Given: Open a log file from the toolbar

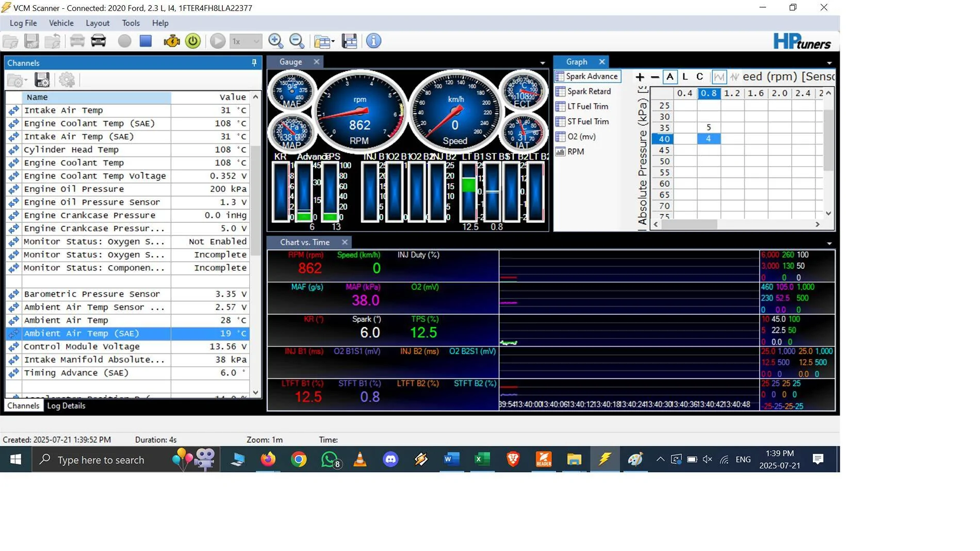Looking at the screenshot, I should pos(10,41).
